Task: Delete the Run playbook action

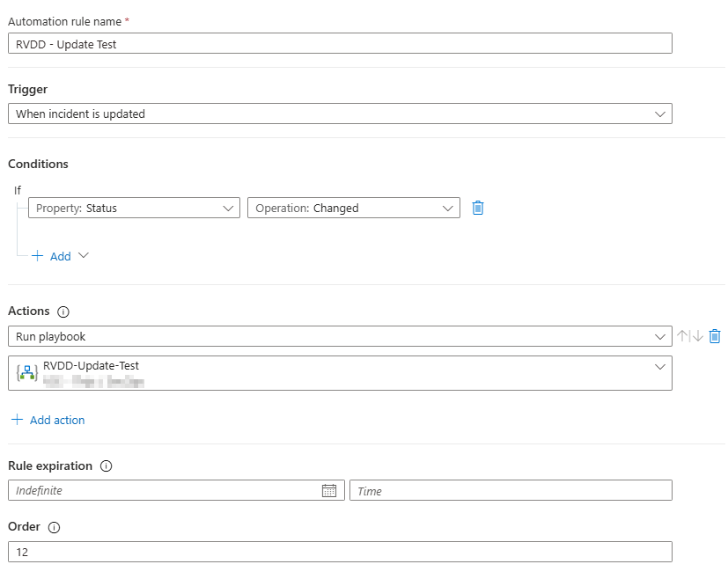Action: [715, 336]
